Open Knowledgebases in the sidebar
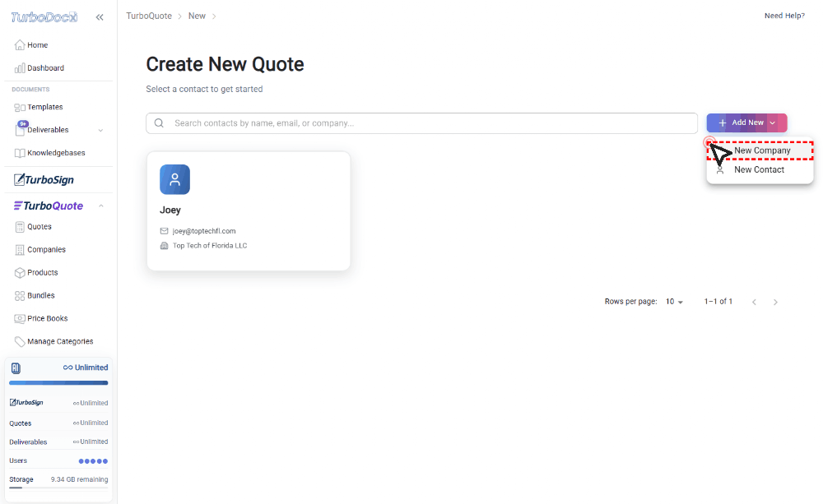Screen dimensions: 823x504 (56, 153)
